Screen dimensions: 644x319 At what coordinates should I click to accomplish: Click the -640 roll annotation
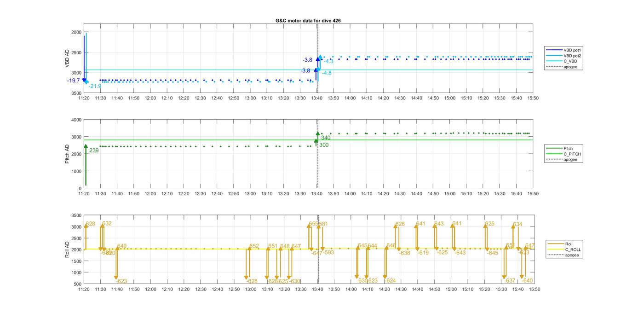click(527, 281)
